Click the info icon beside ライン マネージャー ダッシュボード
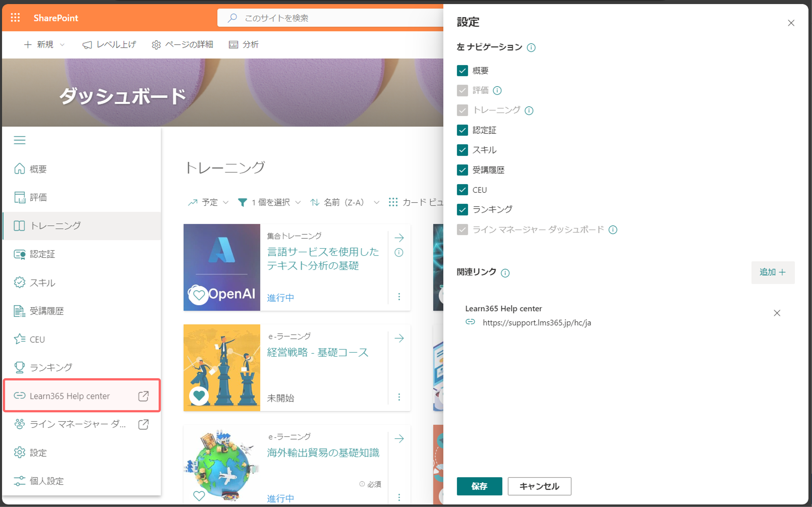 coord(613,230)
